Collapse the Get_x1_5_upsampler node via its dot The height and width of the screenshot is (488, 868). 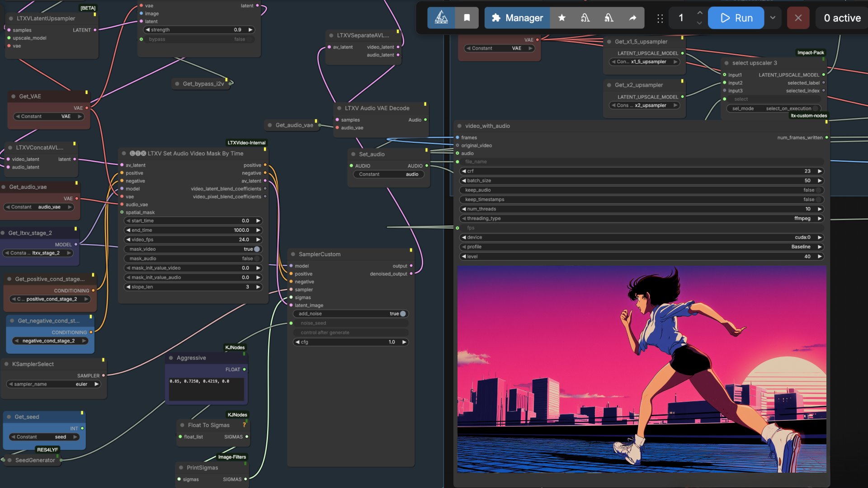pos(609,42)
